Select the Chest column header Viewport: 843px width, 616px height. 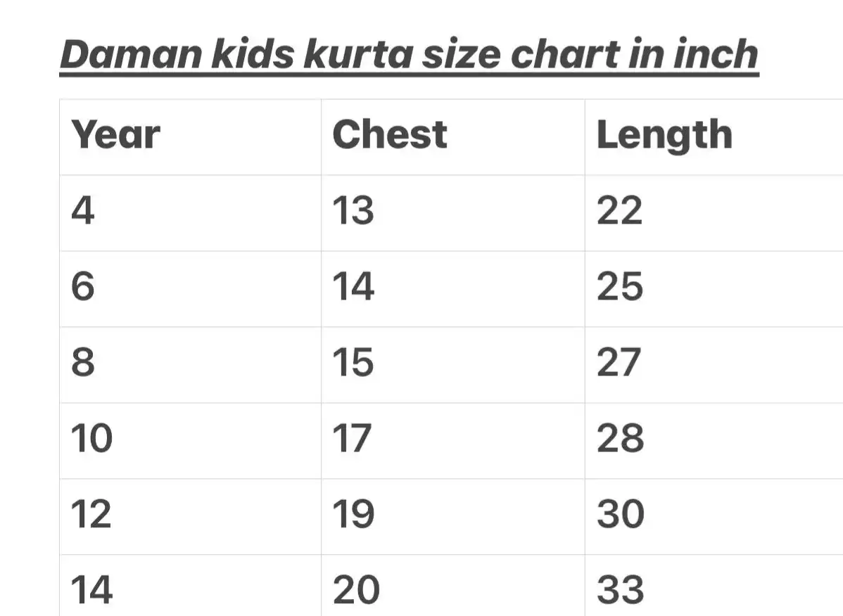(x=389, y=135)
